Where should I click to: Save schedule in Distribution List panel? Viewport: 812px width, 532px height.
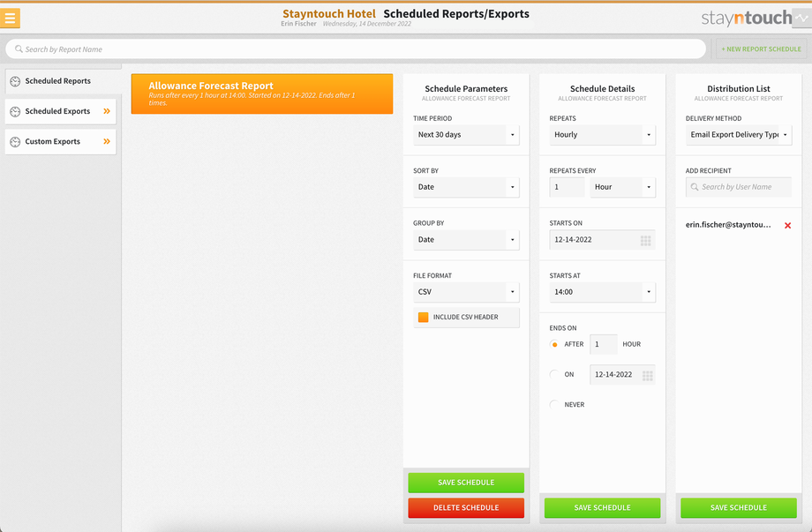[739, 507]
